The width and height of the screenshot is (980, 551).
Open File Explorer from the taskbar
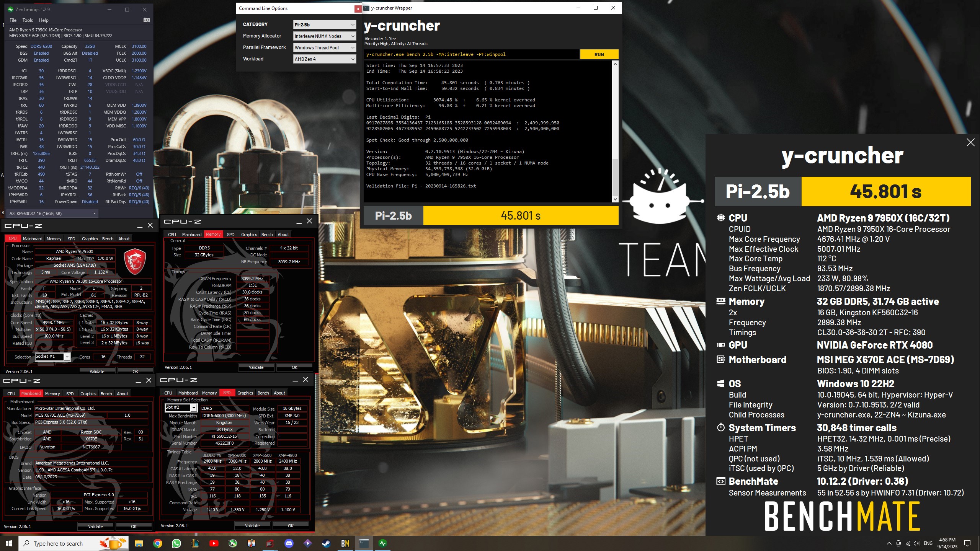pyautogui.click(x=139, y=543)
